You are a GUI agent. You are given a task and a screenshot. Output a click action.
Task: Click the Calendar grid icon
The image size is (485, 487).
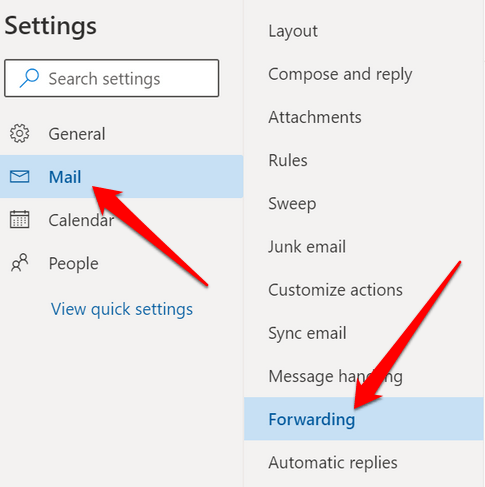point(19,219)
